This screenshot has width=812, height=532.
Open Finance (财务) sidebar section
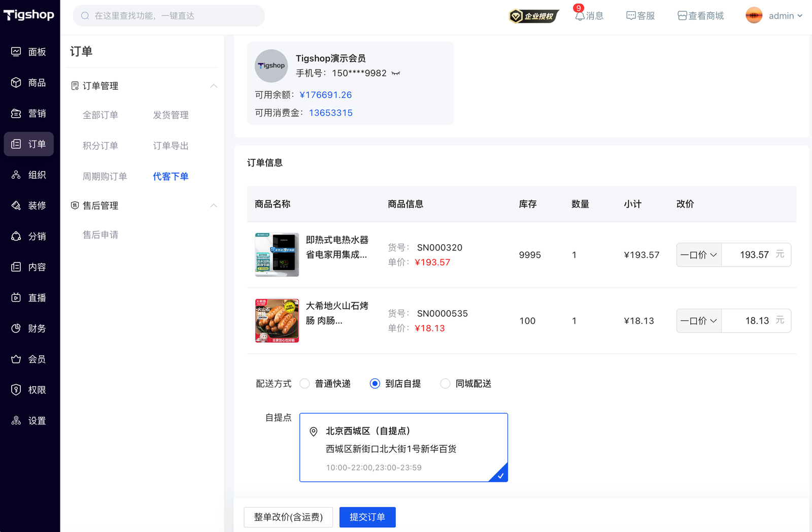pyautogui.click(x=16, y=328)
